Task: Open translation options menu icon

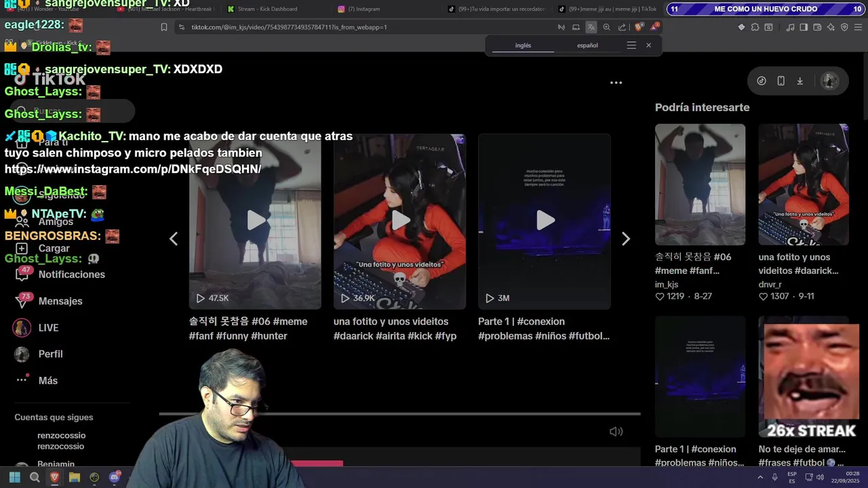Action: pyautogui.click(x=631, y=45)
